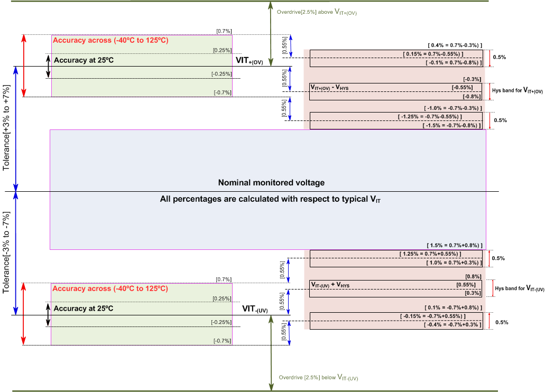
Task: Click the 'Tolerance[-3% to -7%]' vertical label
Action: tap(7, 253)
